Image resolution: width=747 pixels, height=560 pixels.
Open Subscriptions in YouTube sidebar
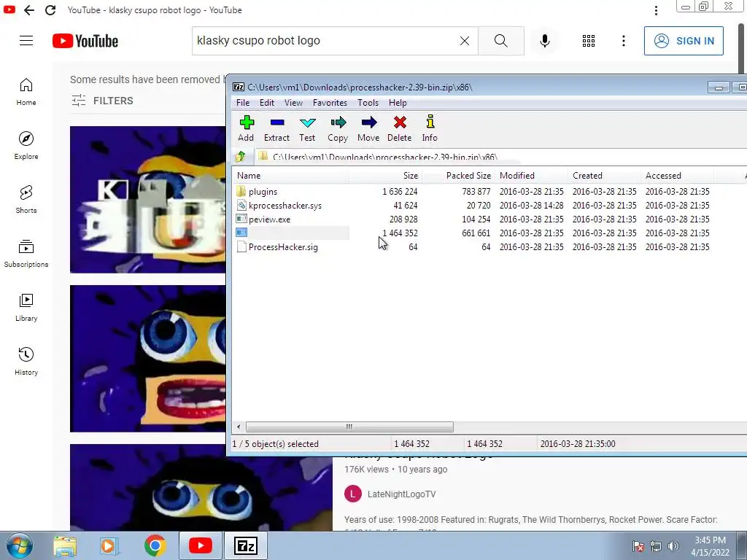coord(26,254)
